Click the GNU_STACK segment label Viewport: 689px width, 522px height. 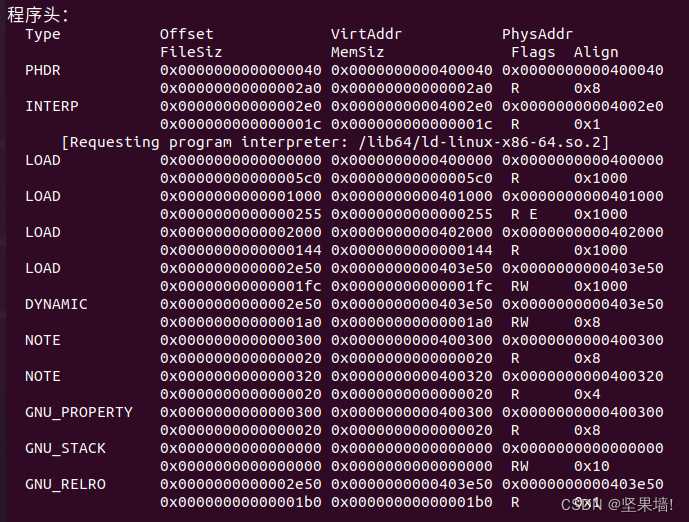click(65, 449)
